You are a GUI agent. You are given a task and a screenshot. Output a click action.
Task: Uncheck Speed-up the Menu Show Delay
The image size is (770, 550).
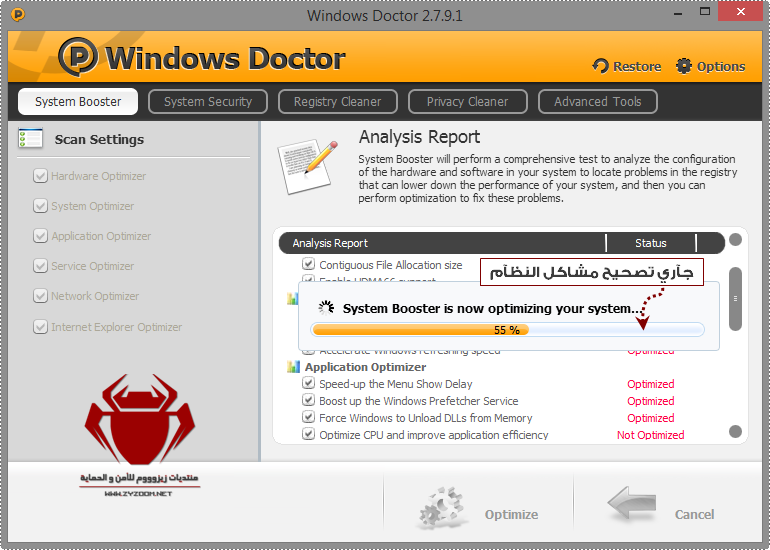click(x=308, y=383)
